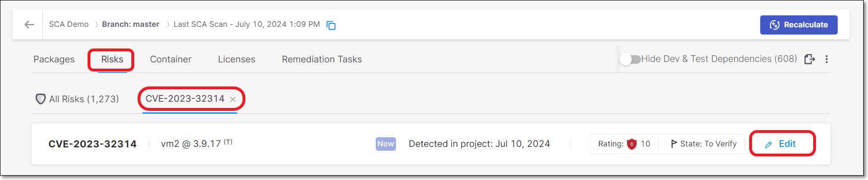The image size is (868, 180).
Task: Click the Edit button for the CVE
Action: 781,144
